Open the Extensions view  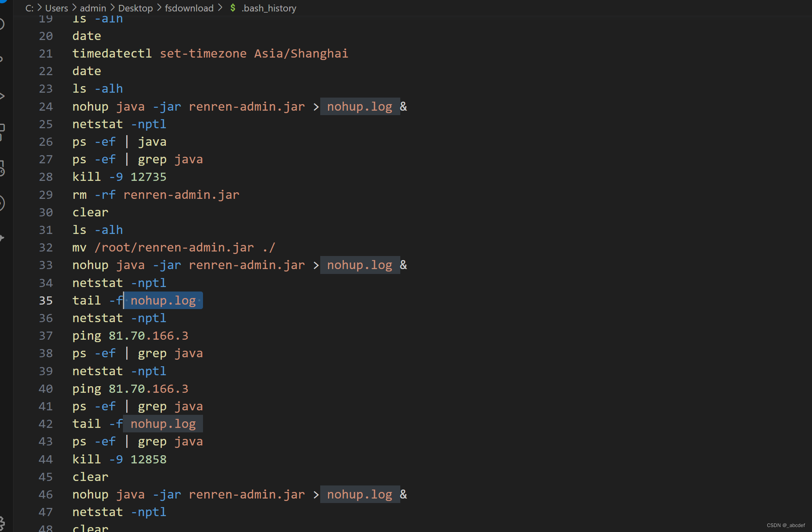[2, 131]
